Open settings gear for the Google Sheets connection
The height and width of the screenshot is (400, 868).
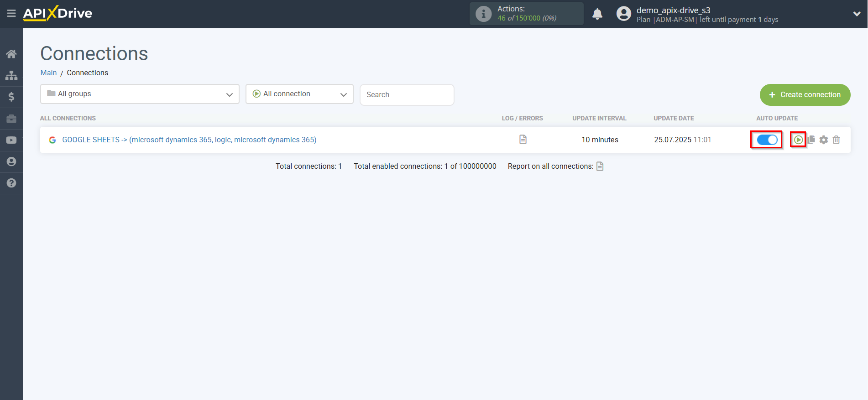824,140
